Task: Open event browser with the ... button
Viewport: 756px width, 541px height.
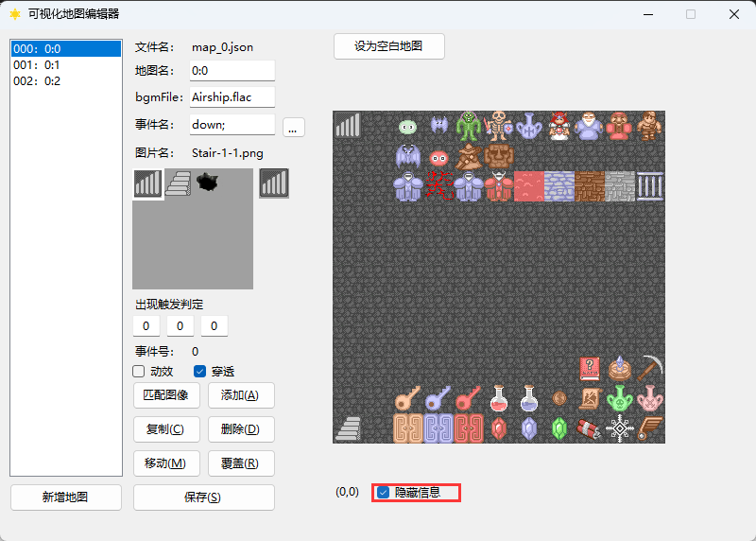Action: [x=293, y=128]
